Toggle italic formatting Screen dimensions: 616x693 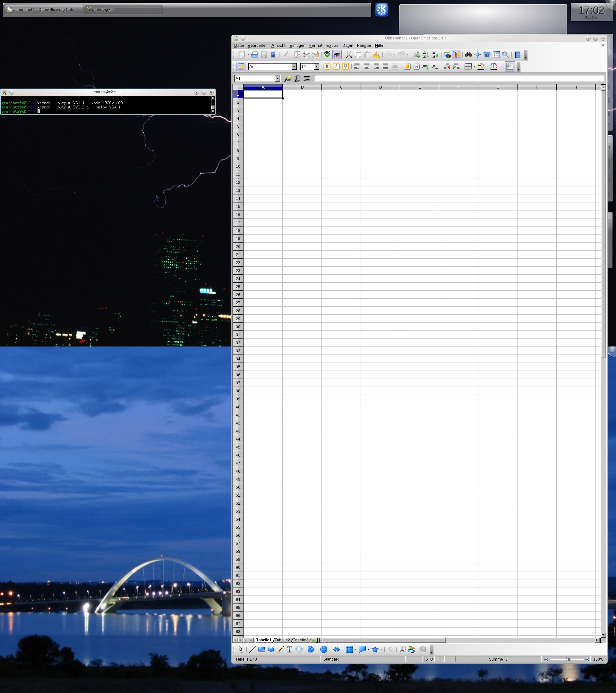tap(336, 66)
